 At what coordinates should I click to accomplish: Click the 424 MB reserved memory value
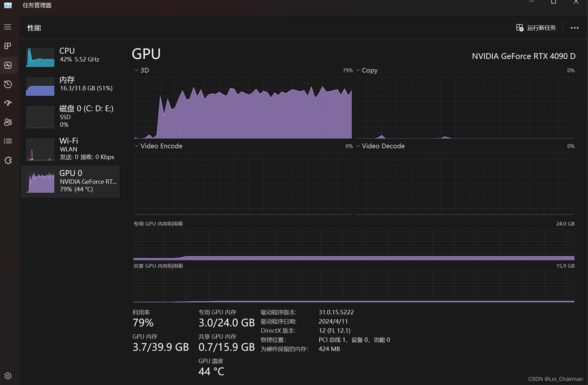pyautogui.click(x=329, y=349)
